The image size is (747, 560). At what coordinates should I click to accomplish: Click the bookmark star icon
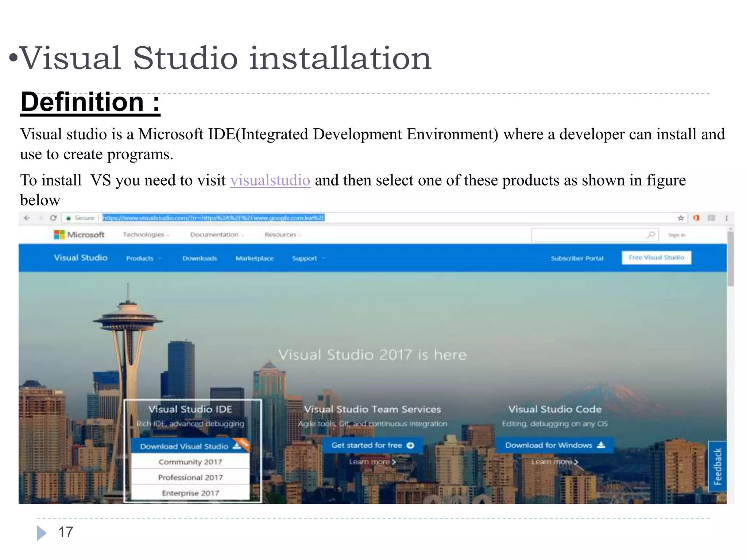pos(681,218)
